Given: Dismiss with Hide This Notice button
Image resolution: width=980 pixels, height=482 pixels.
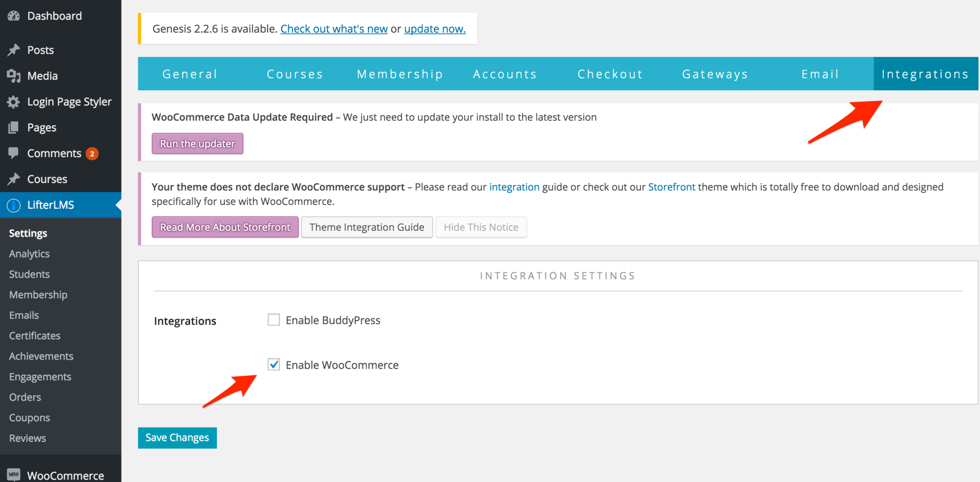Looking at the screenshot, I should tap(481, 227).
